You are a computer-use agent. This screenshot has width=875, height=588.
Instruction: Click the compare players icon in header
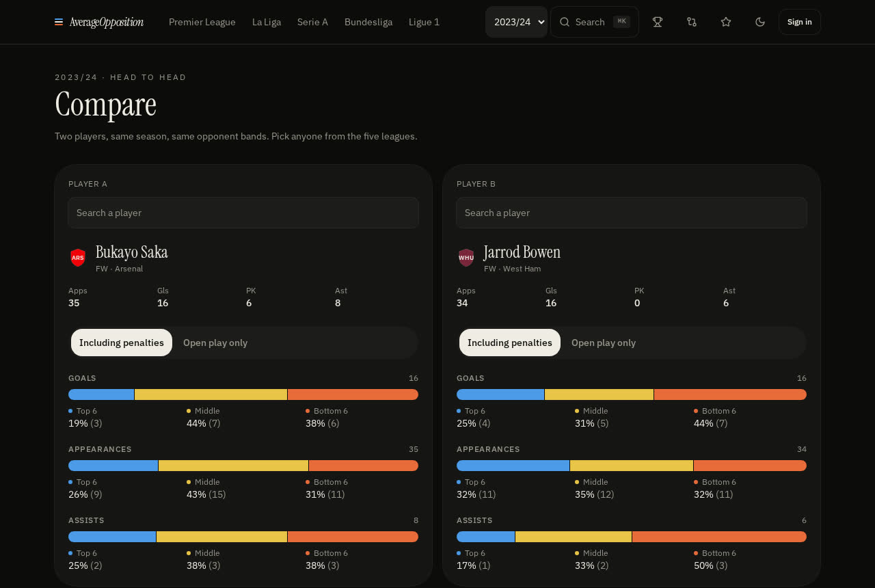click(692, 22)
